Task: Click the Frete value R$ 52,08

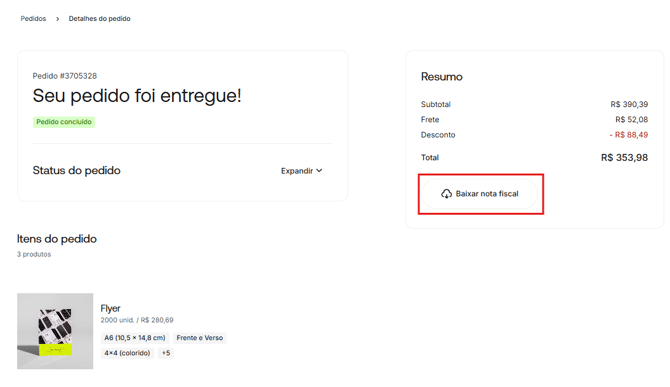Action: click(632, 120)
